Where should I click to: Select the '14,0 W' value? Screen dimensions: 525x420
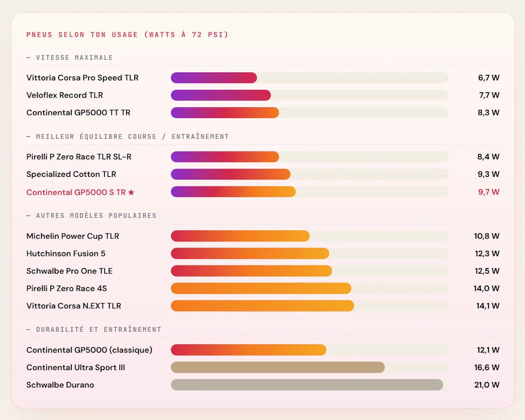pos(487,288)
